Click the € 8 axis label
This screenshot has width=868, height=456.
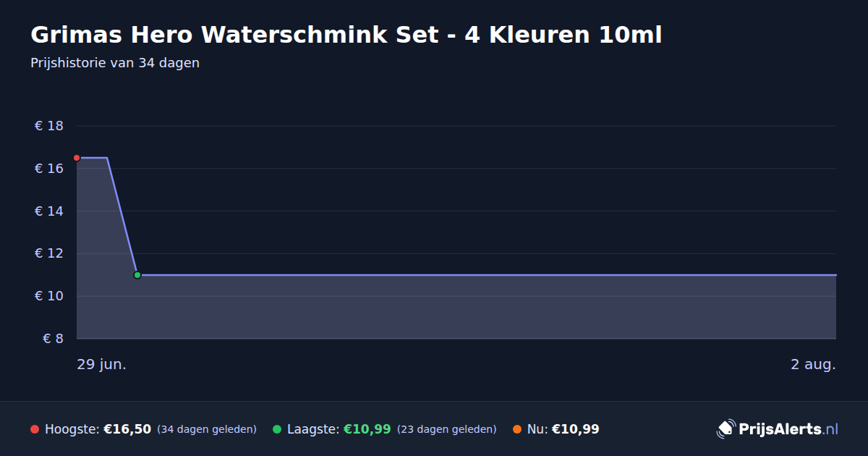pos(53,339)
